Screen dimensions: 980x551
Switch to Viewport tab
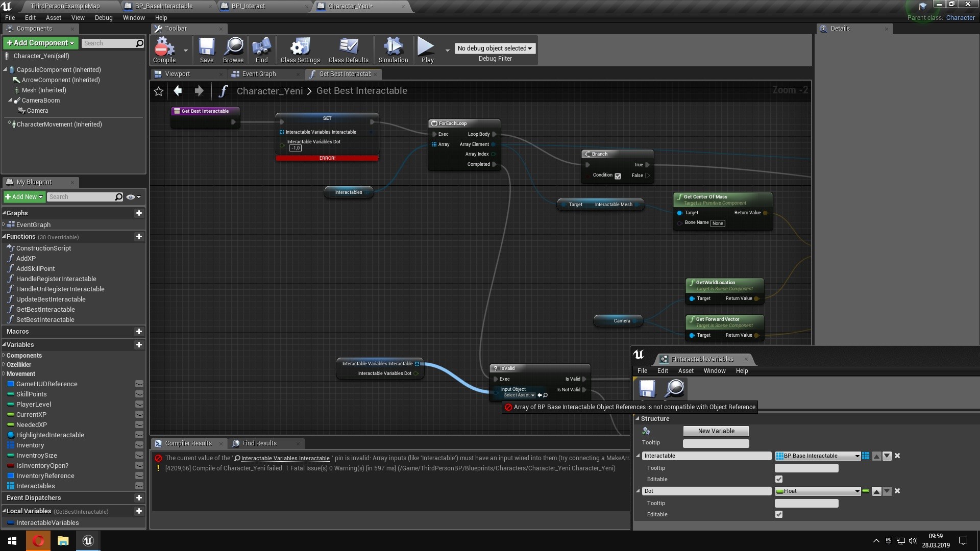click(x=177, y=74)
